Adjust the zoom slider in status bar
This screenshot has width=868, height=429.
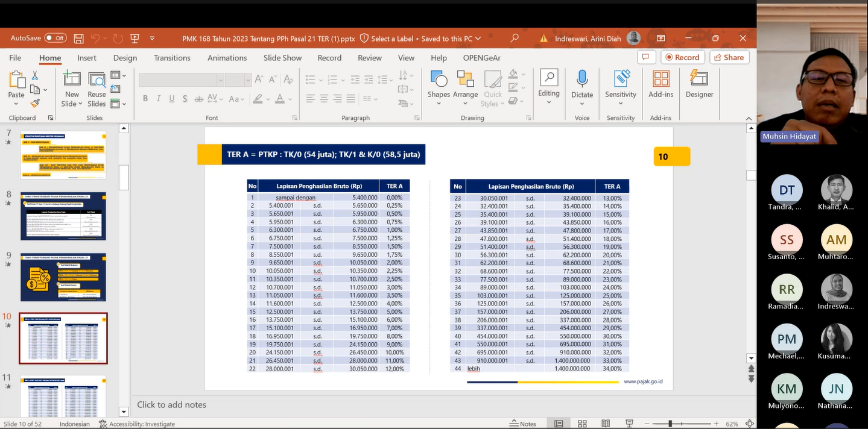click(x=671, y=424)
